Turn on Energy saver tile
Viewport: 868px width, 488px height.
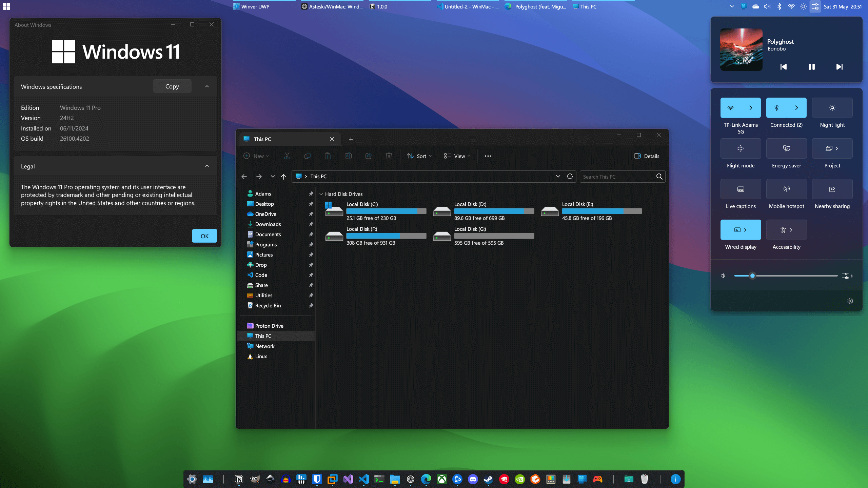pos(786,148)
